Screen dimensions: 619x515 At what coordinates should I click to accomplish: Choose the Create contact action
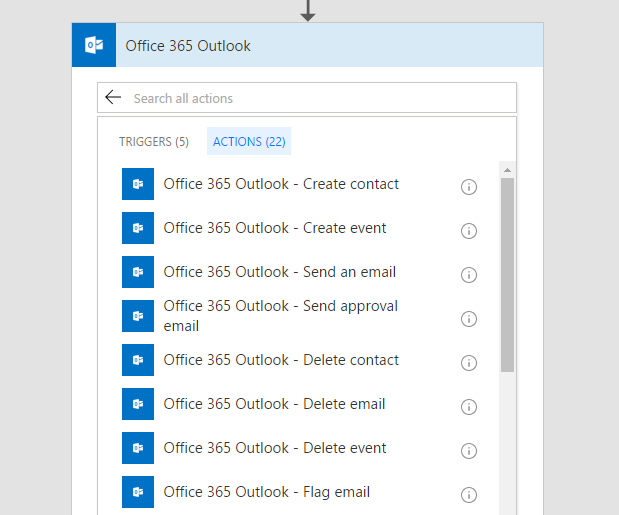[x=281, y=184]
